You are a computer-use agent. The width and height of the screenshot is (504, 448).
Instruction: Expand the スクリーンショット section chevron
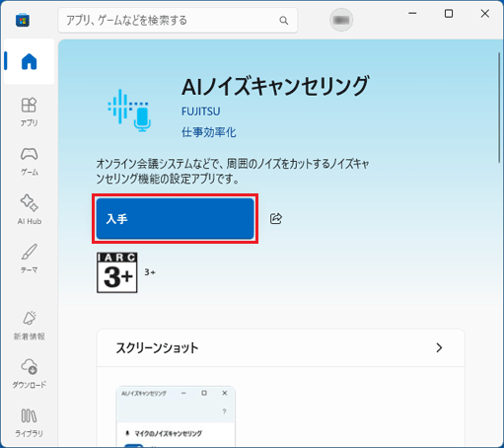click(x=439, y=347)
